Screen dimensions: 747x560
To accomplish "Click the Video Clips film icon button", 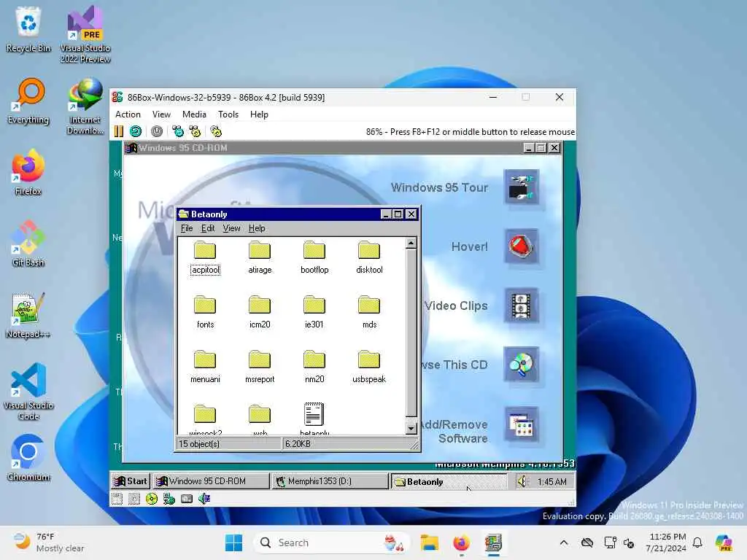I will point(521,306).
